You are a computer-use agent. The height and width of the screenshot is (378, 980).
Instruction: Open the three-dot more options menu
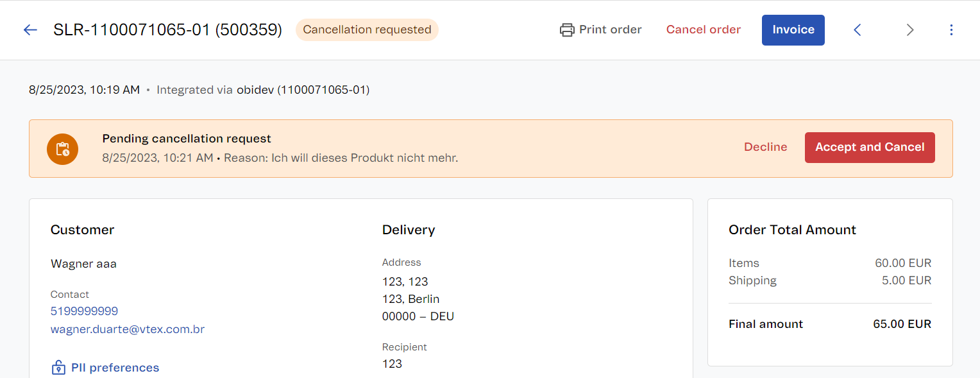point(951,30)
